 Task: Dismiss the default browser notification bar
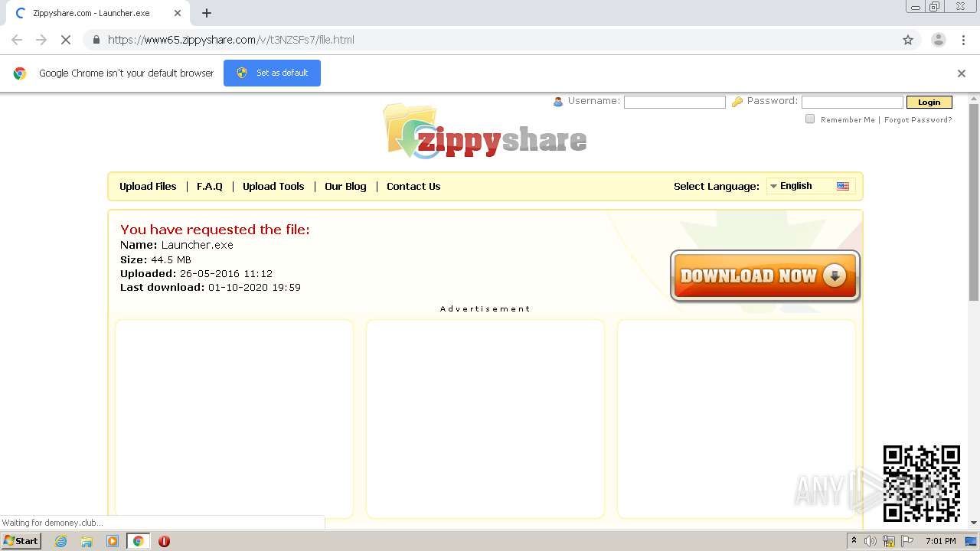tap(962, 73)
